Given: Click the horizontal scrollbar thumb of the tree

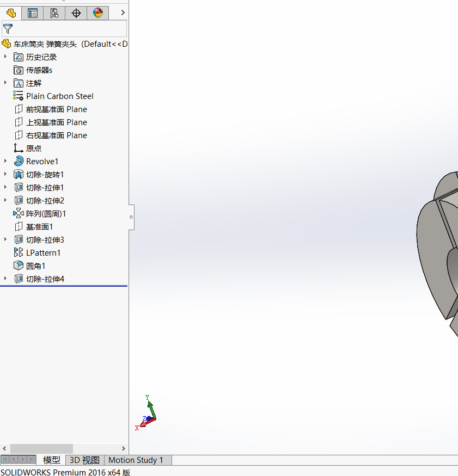Looking at the screenshot, I should 41,449.
